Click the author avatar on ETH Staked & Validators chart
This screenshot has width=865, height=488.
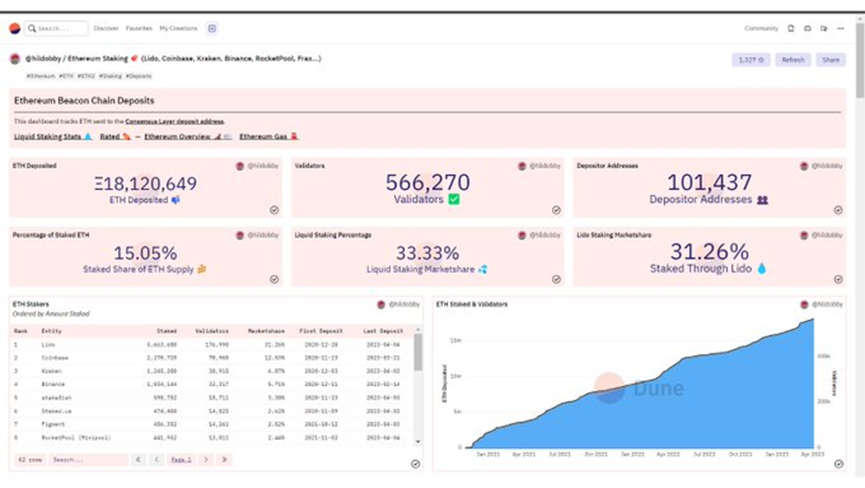pyautogui.click(x=804, y=304)
